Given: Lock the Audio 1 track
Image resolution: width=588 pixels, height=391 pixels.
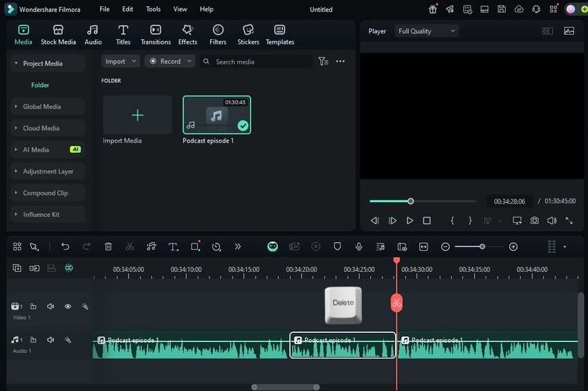Looking at the screenshot, I should point(33,340).
